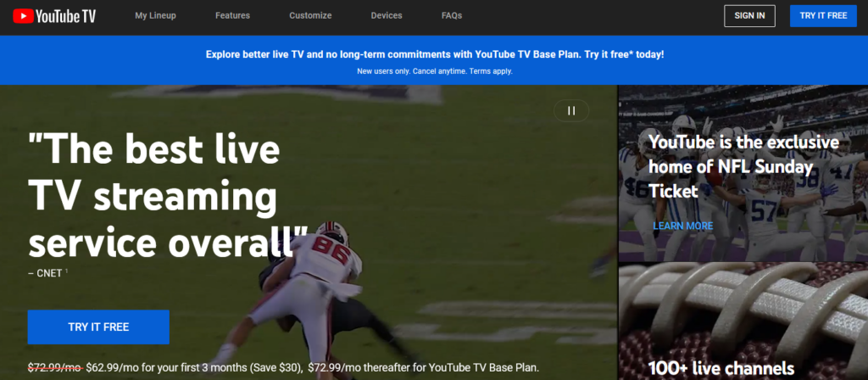Go to the Features section
Viewport: 868px width, 380px height.
point(232,15)
